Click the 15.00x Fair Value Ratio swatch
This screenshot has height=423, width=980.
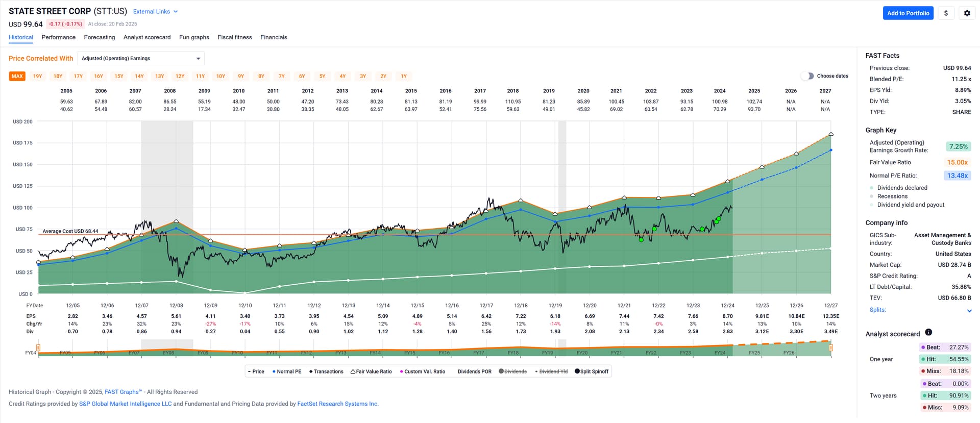point(958,162)
